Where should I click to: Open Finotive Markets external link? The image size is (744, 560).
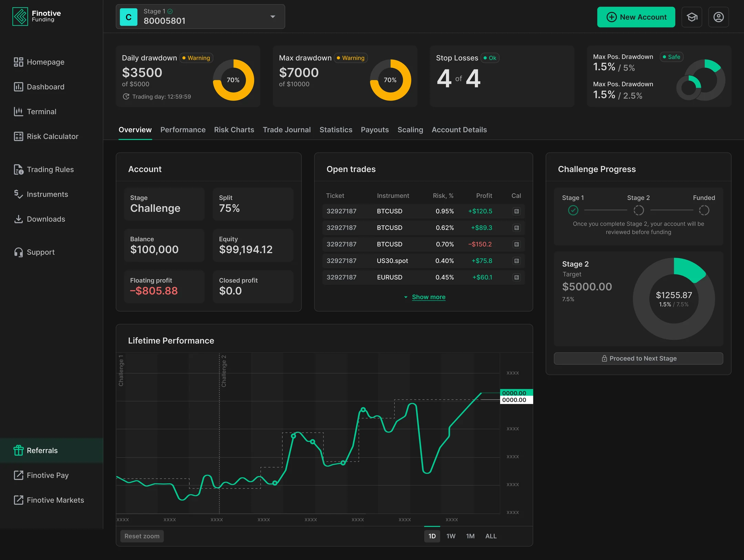point(49,500)
